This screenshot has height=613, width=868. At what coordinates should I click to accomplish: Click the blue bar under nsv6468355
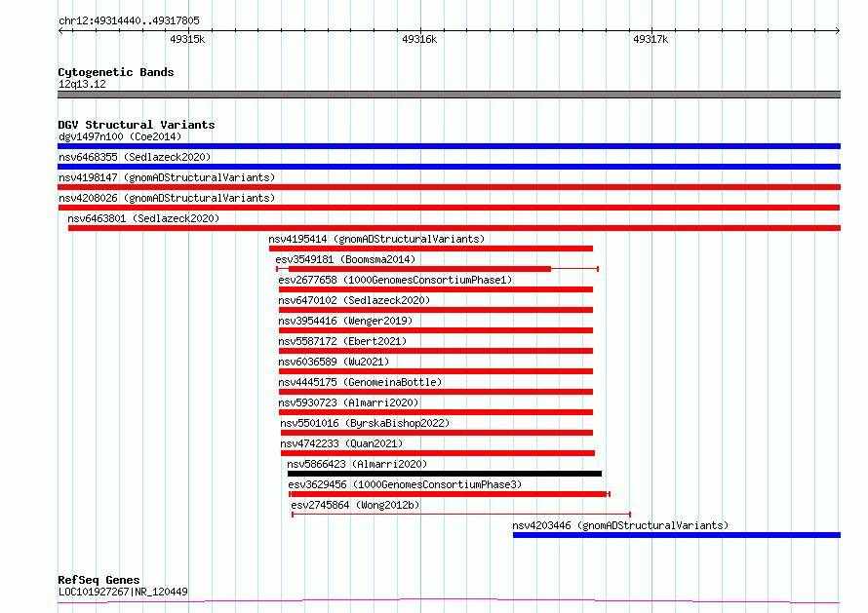[449, 167]
